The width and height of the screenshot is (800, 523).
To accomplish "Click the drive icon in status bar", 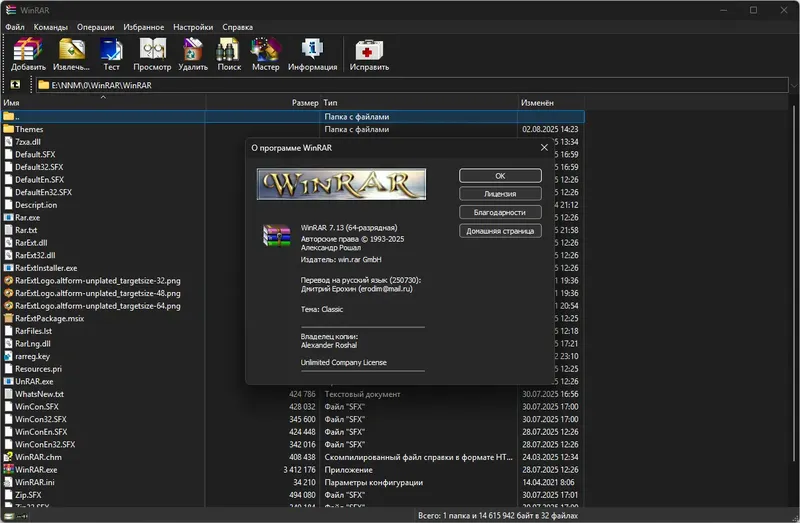I will pyautogui.click(x=9, y=516).
